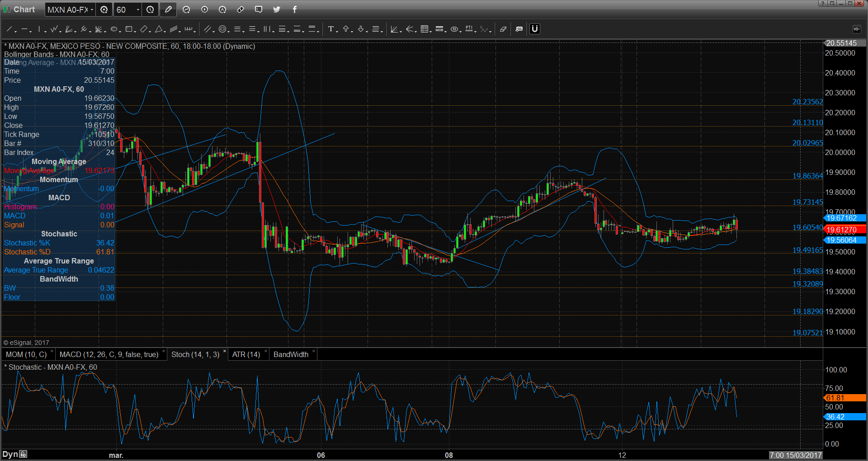The width and height of the screenshot is (868, 461).
Task: Click the orange 61.81 stochastic value label
Action: [844, 398]
